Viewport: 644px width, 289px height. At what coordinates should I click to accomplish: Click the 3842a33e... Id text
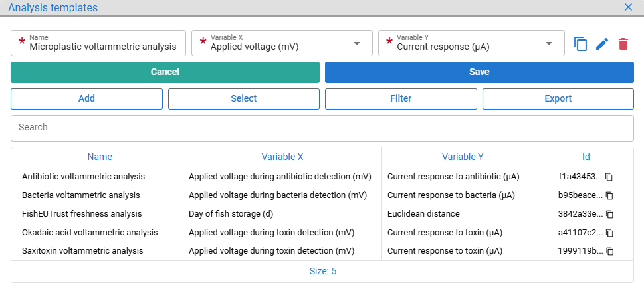580,214
